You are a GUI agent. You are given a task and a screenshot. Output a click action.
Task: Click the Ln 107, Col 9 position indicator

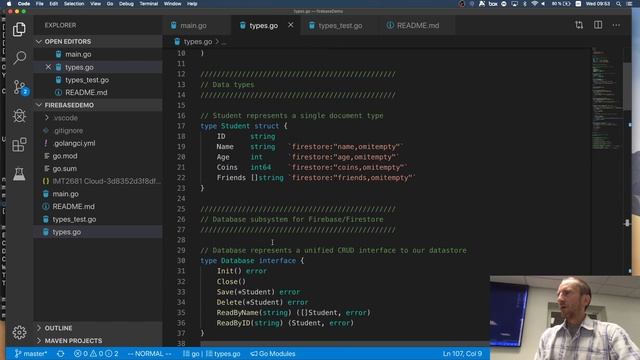pos(462,353)
